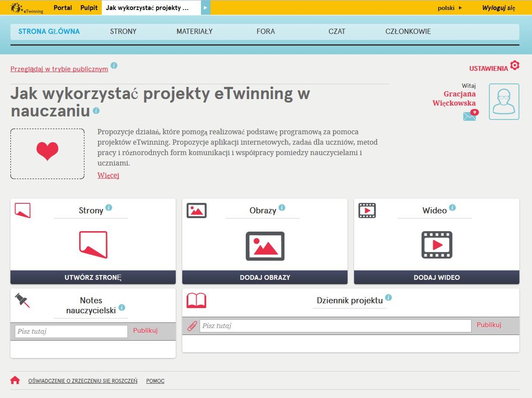
Task: Click the large picture icon in Obrazy card
Action: click(265, 246)
